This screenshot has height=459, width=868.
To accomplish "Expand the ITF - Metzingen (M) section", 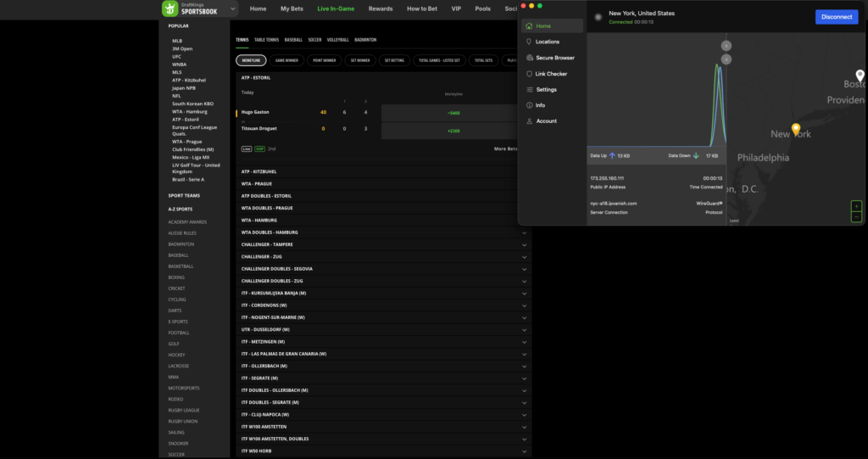I will 384,341.
